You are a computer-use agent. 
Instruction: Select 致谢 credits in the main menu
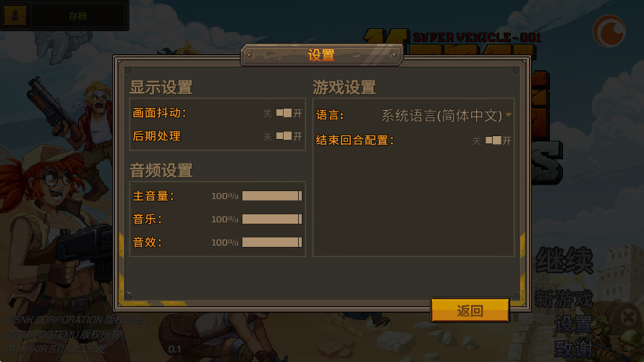click(x=574, y=349)
